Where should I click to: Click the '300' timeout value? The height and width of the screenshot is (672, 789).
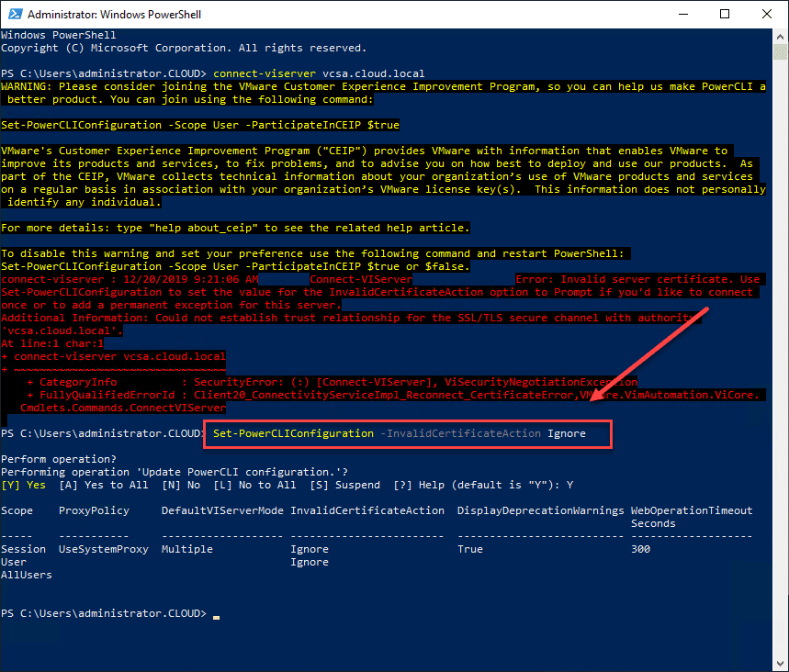coord(640,549)
